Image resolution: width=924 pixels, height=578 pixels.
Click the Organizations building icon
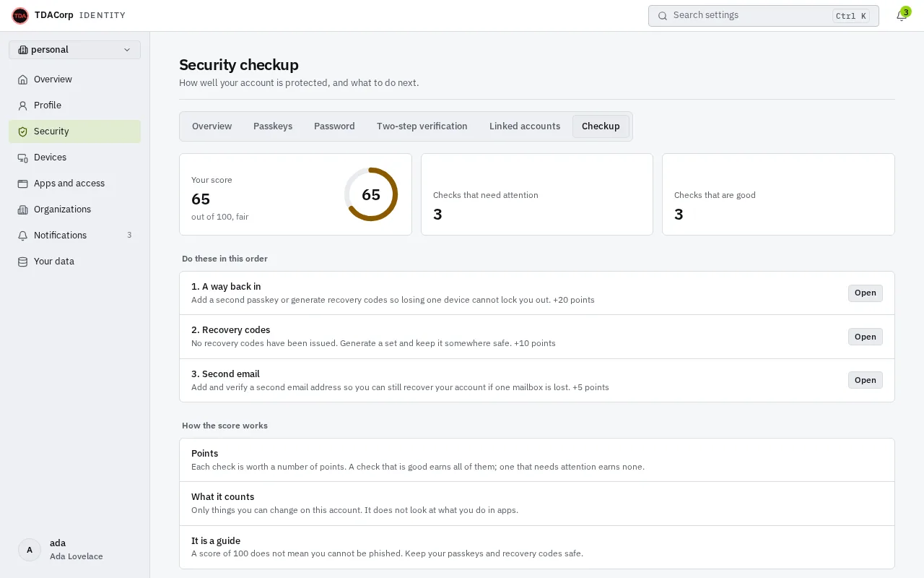[x=22, y=210]
